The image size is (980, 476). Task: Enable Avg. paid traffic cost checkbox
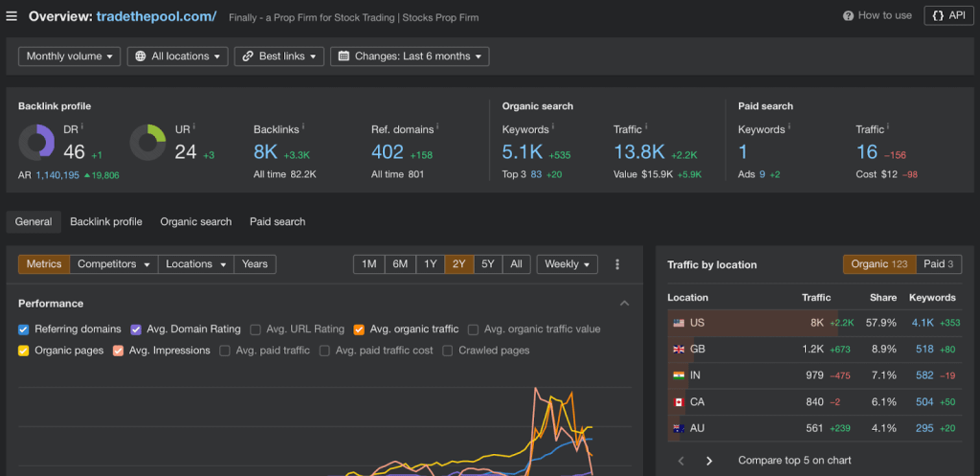pyautogui.click(x=324, y=351)
